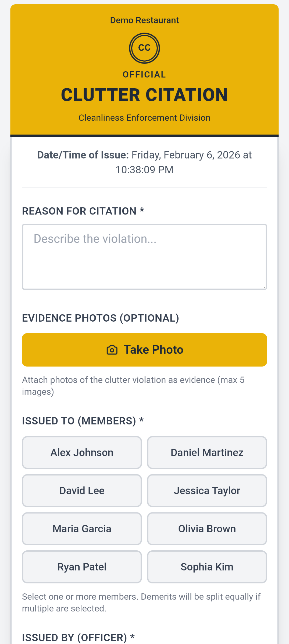
Task: Select member Alex Johnson
Action: click(x=82, y=453)
